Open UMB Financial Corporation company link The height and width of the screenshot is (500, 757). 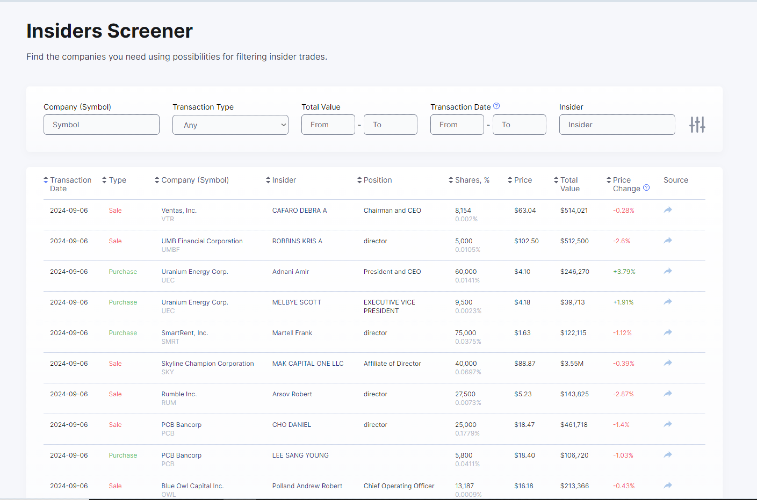coord(202,241)
